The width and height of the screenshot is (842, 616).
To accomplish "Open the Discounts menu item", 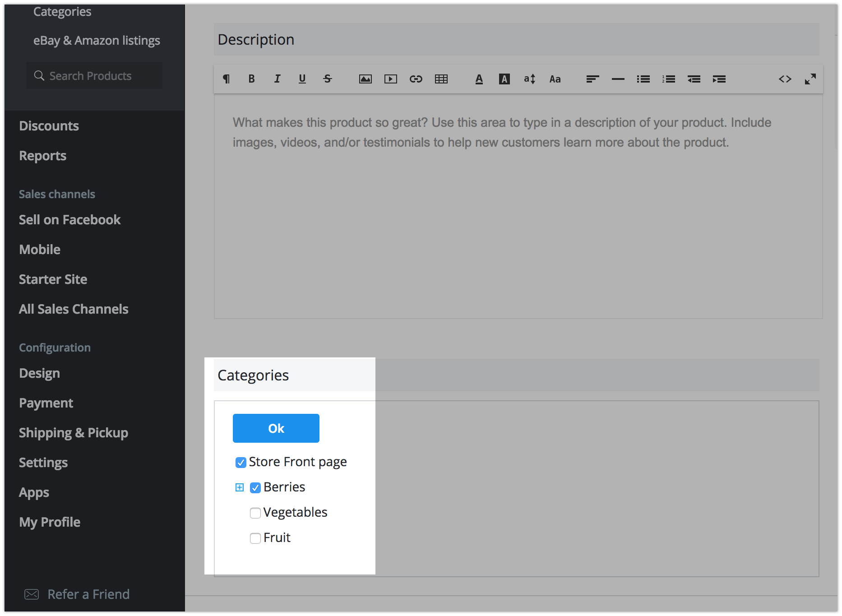I will [x=49, y=126].
